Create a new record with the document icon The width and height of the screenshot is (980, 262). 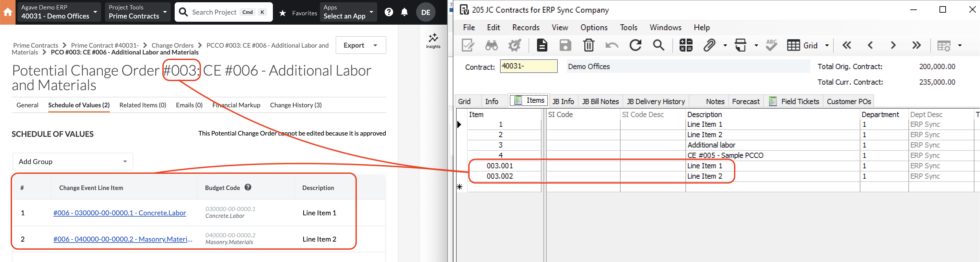tap(542, 45)
